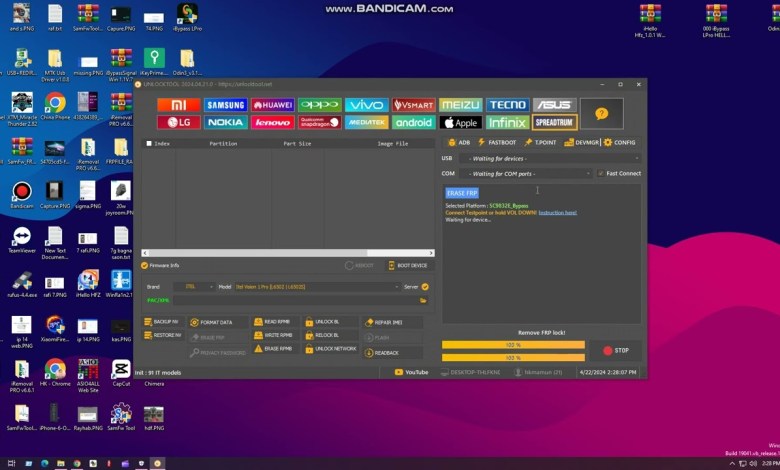Viewport: 780px width, 470px height.
Task: Click the lower progress bar
Action: click(513, 358)
